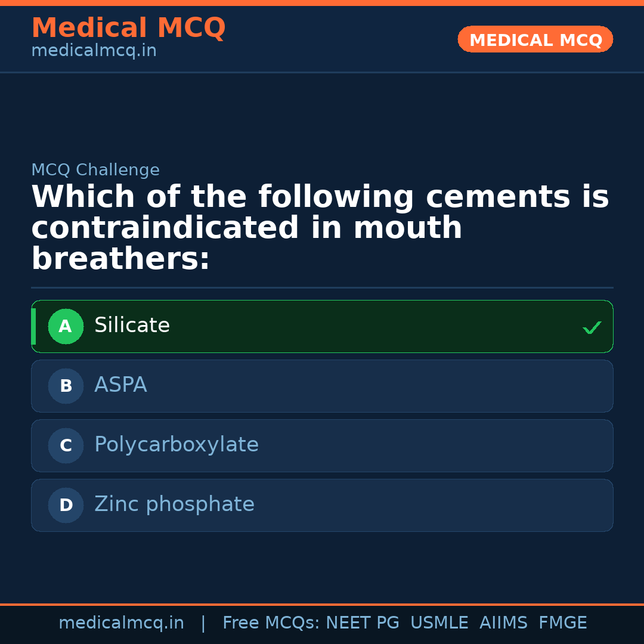644x644 pixels.
Task: Open the medicalmcq.in link under the header
Action: [x=94, y=51]
